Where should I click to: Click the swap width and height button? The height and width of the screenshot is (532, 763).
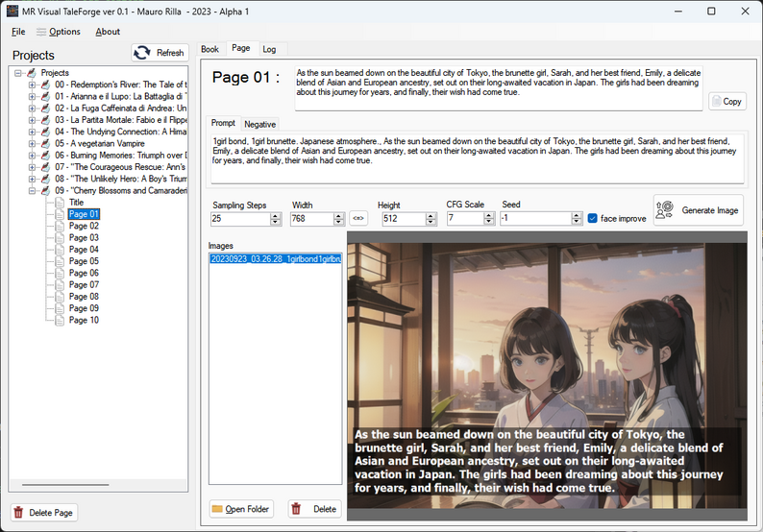tap(357, 218)
